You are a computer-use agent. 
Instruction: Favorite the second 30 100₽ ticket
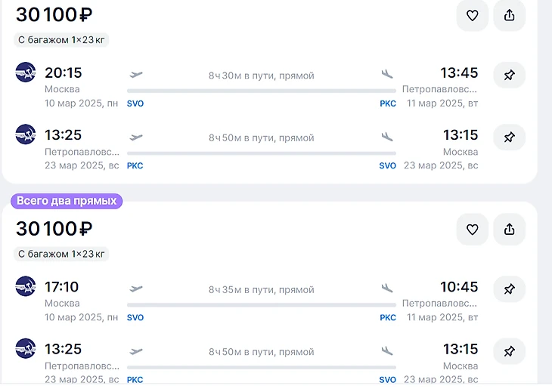tap(472, 229)
